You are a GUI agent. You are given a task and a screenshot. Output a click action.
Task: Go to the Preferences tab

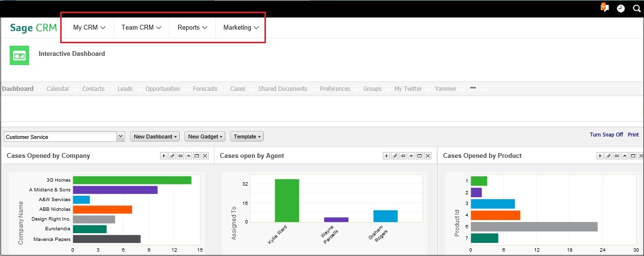(335, 89)
